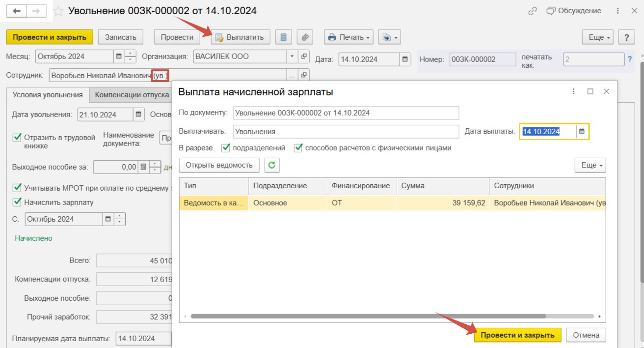
Task: Open calendar for the С: Октябрь 2024 field
Action: coord(107,219)
